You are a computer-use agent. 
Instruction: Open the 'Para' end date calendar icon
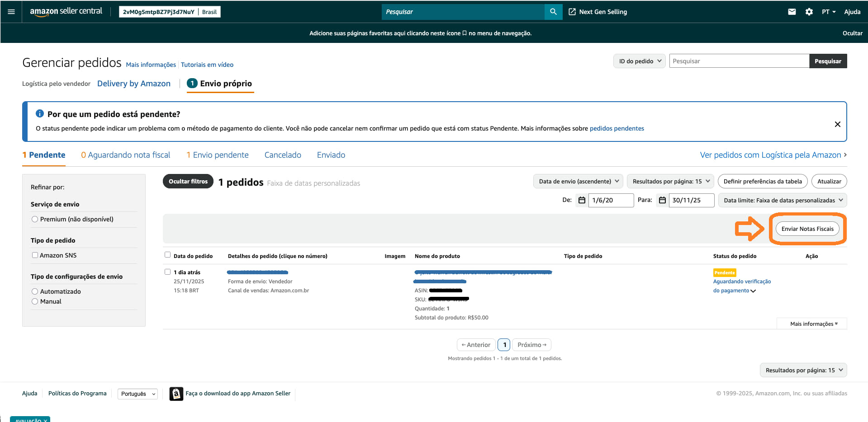662,200
